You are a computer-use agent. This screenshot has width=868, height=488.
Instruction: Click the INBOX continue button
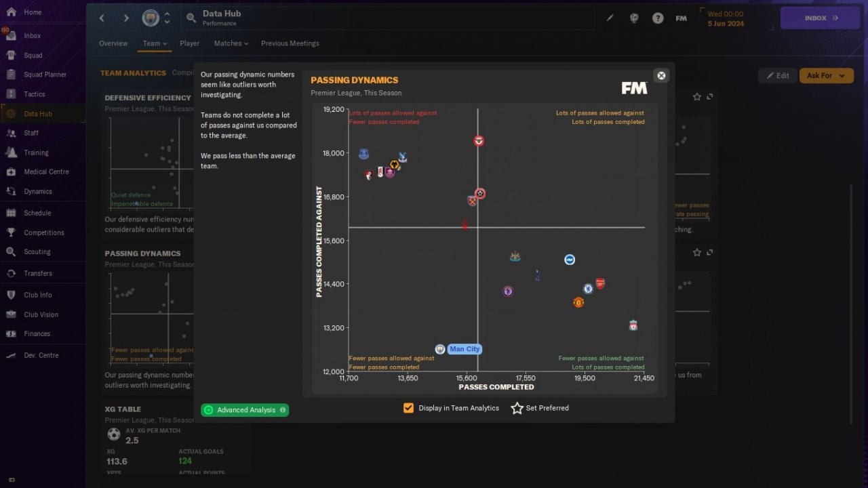(x=822, y=18)
